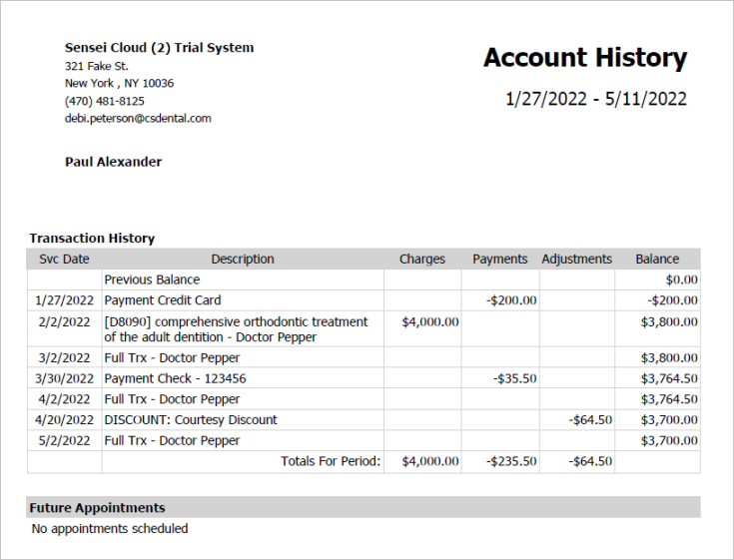Select the 2/2/2022 service date
Image resolution: width=734 pixels, height=560 pixels.
point(64,321)
